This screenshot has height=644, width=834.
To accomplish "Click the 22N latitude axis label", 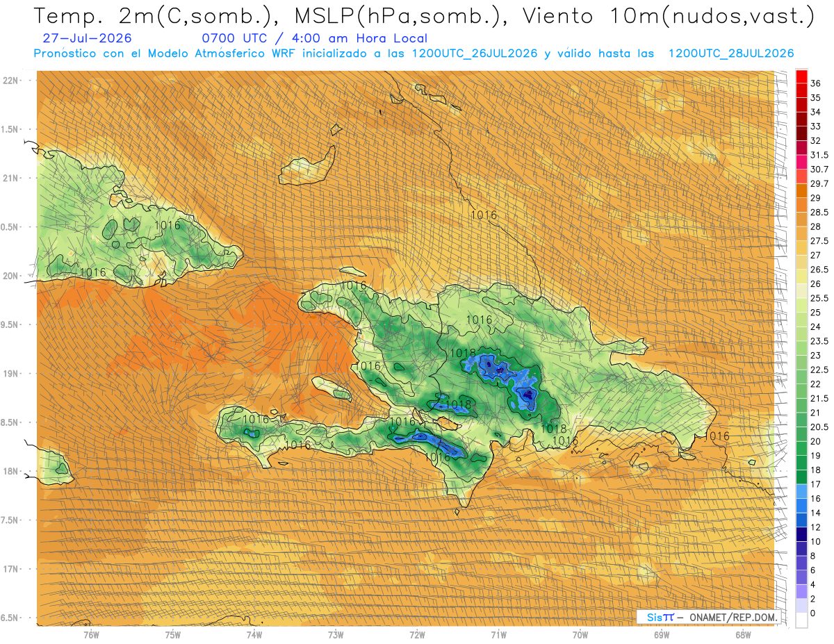I will (12, 80).
